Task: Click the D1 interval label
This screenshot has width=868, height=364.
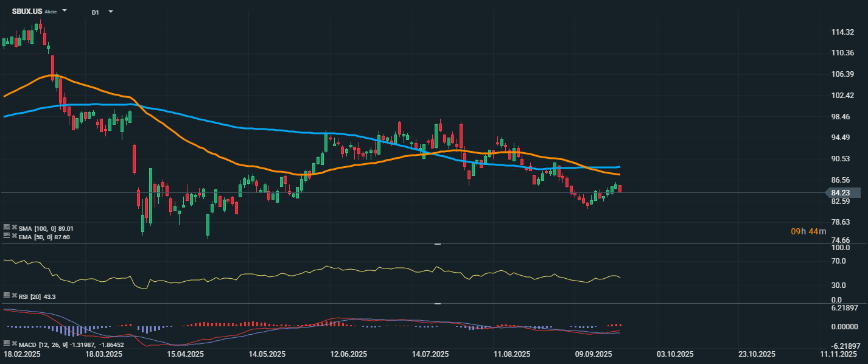Action: (96, 12)
